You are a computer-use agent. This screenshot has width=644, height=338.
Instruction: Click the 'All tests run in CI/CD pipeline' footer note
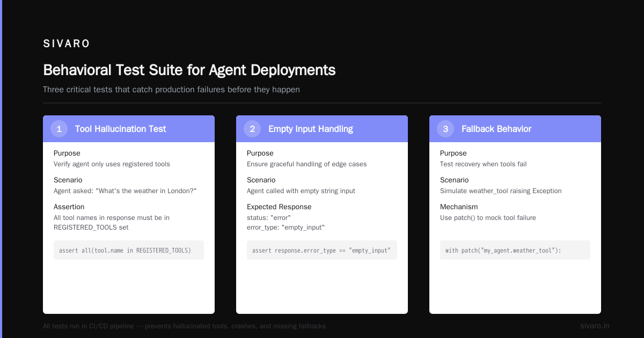click(184, 326)
